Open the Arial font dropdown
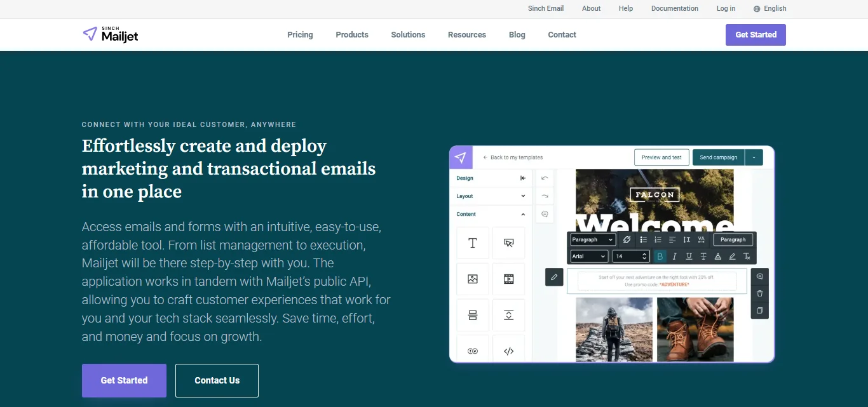Viewport: 868px width, 407px height. [589, 257]
